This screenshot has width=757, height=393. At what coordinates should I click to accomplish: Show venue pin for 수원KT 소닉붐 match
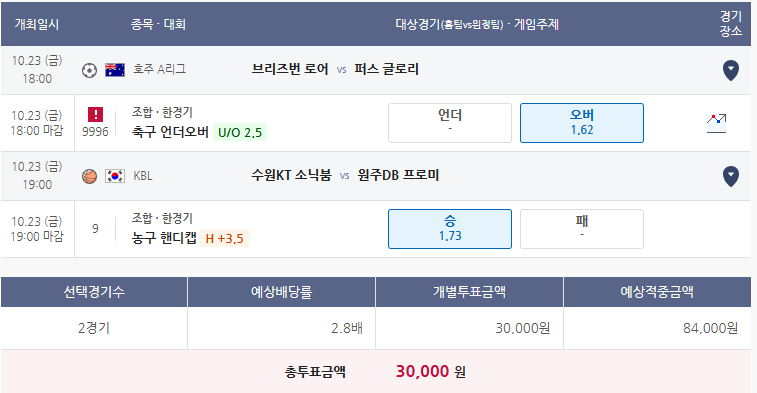[x=730, y=176]
